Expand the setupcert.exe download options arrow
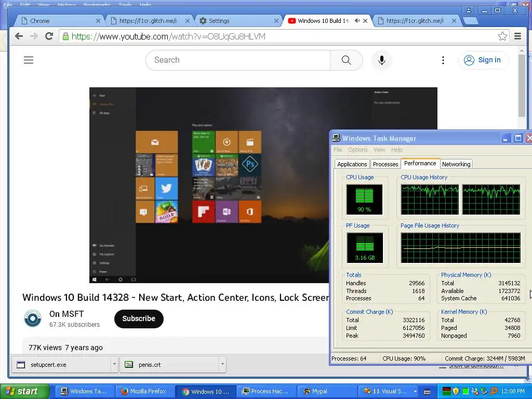 114,364
